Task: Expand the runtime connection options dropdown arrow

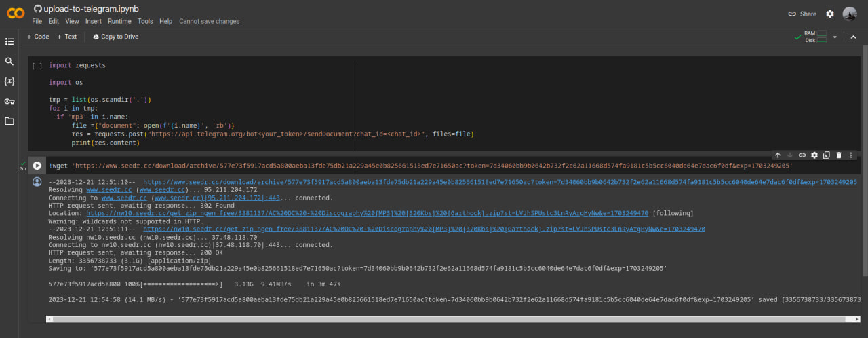Action: (835, 37)
